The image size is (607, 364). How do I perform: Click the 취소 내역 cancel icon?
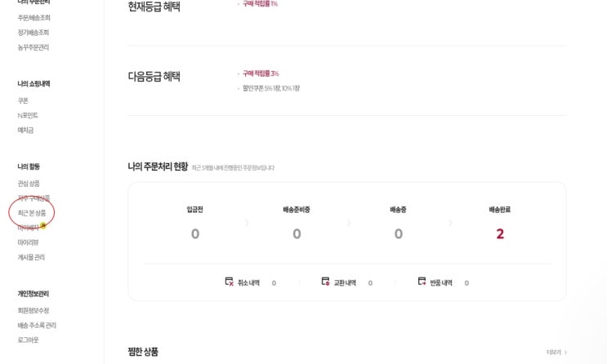[x=230, y=282]
